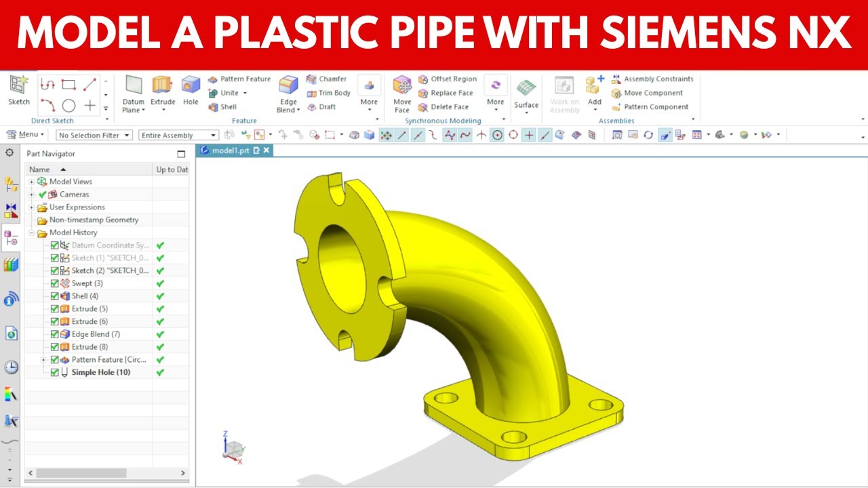Open the Reuse Library sidebar tab
The image size is (868, 488).
click(x=11, y=265)
